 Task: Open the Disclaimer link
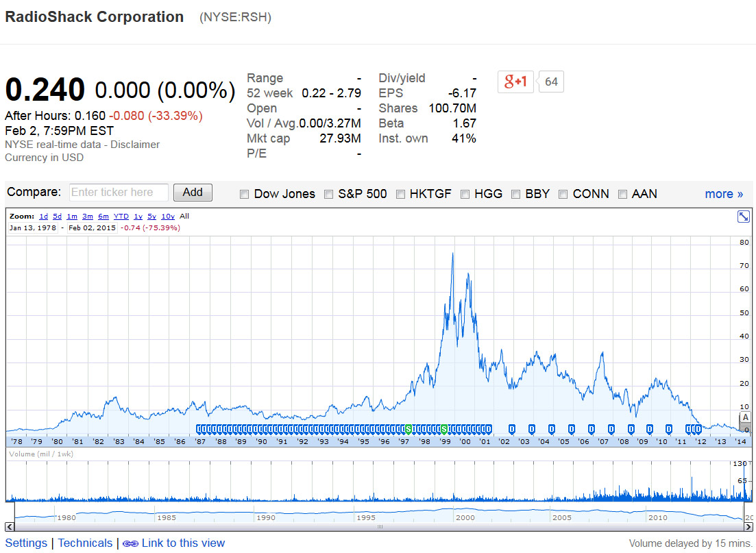[x=135, y=145]
